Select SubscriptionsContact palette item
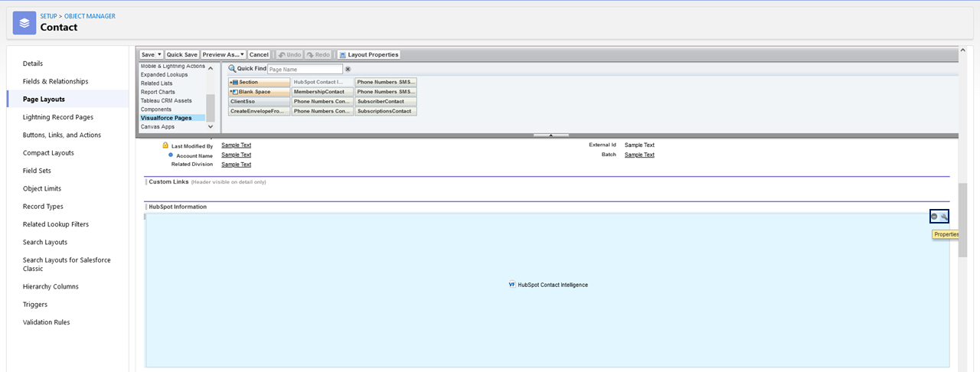The width and height of the screenshot is (980, 372). (386, 112)
